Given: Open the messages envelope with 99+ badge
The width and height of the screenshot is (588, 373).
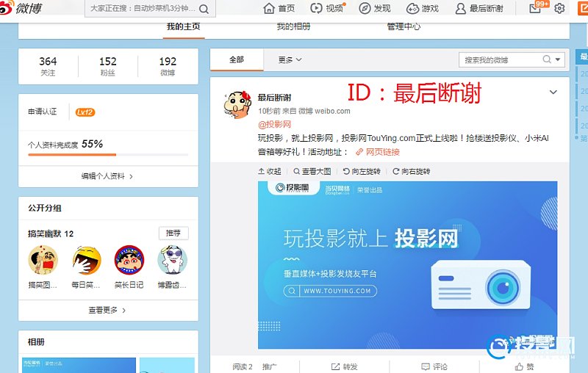Looking at the screenshot, I should pyautogui.click(x=535, y=8).
